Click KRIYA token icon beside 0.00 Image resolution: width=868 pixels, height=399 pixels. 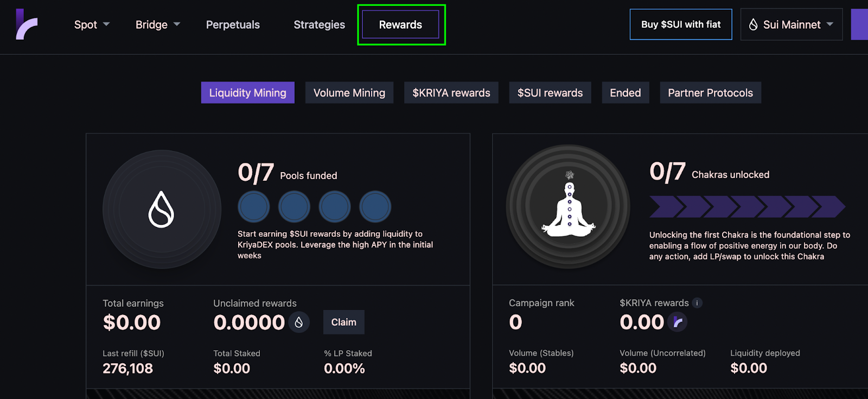pos(678,322)
